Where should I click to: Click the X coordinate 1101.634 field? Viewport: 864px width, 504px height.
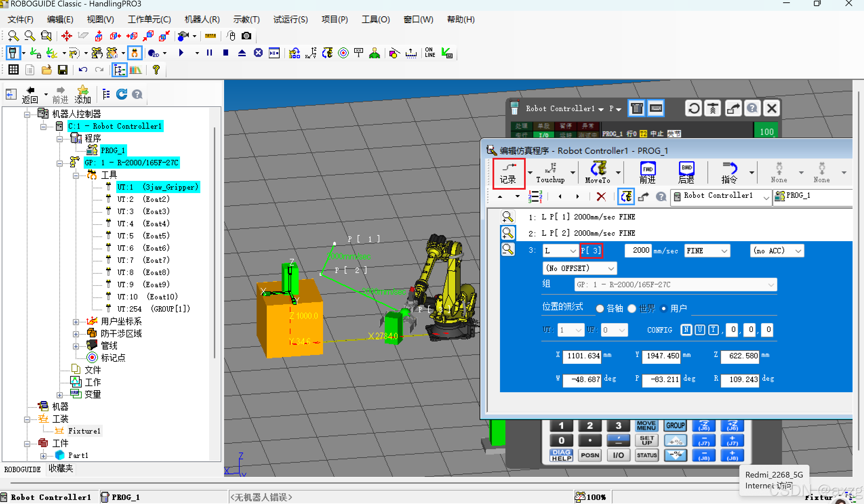[583, 356]
